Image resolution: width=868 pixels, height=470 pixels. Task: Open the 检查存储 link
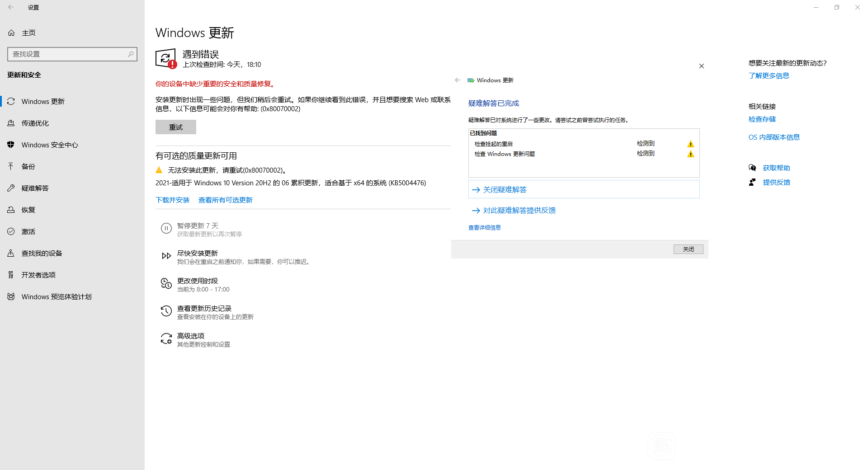(x=762, y=119)
